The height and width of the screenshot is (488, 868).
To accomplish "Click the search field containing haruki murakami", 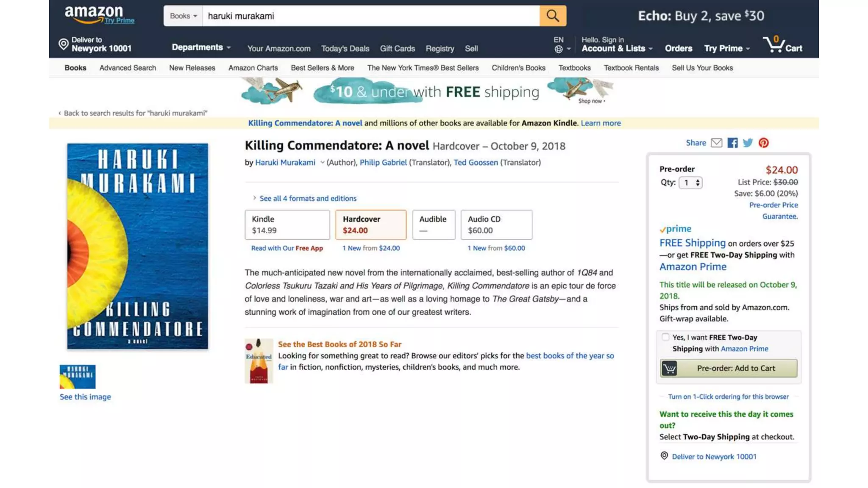I will point(371,16).
